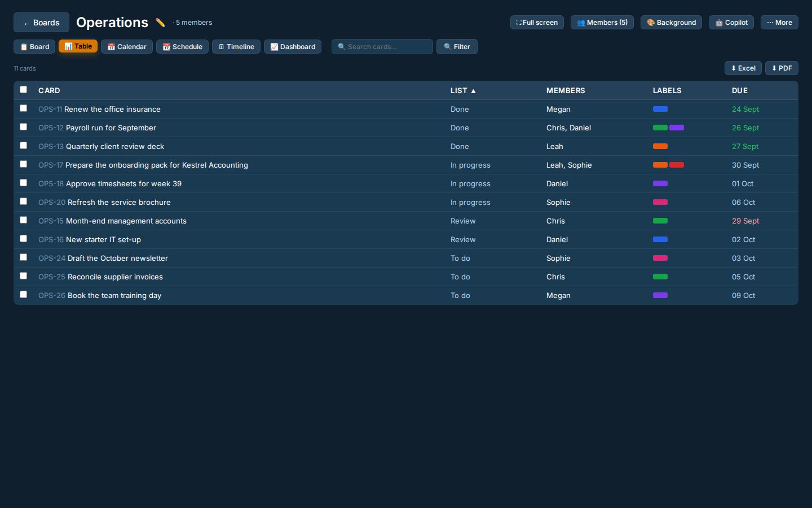Screen dimensions: 812x508
Task: Tick the OPS-17 onboarding pack row checkbox
Action: 23,164
